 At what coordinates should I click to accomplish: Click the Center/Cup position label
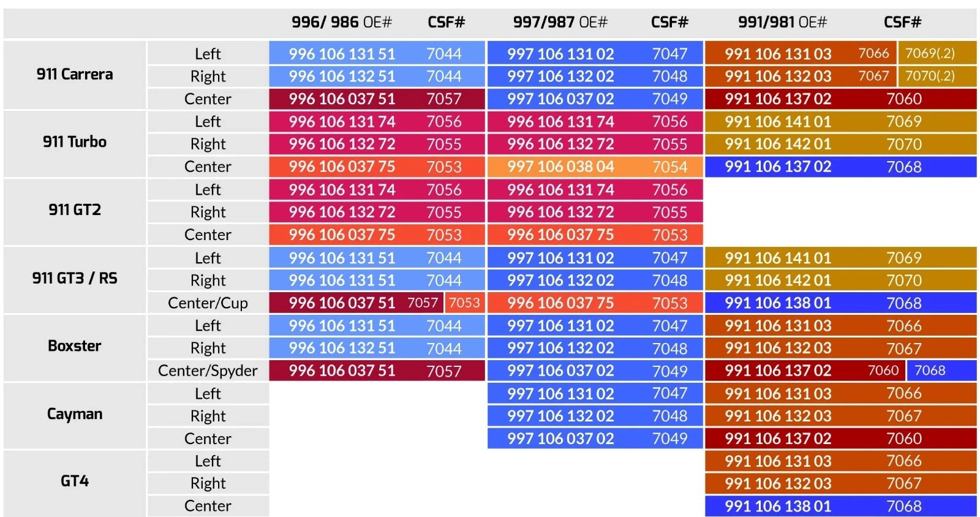click(208, 303)
